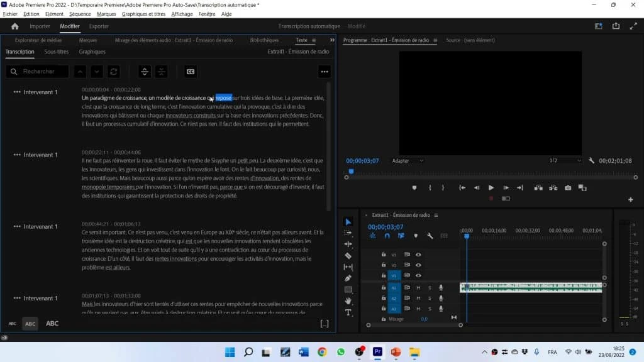The width and height of the screenshot is (644, 362).
Task: Click the refresh replace icon beside search arrows
Action: tap(114, 72)
